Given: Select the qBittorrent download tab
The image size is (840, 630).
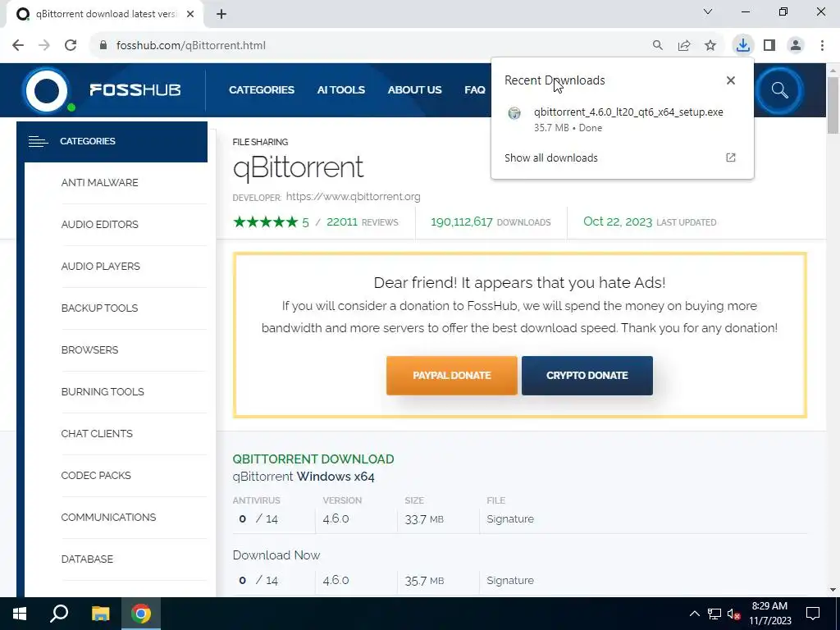Looking at the screenshot, I should point(106,14).
